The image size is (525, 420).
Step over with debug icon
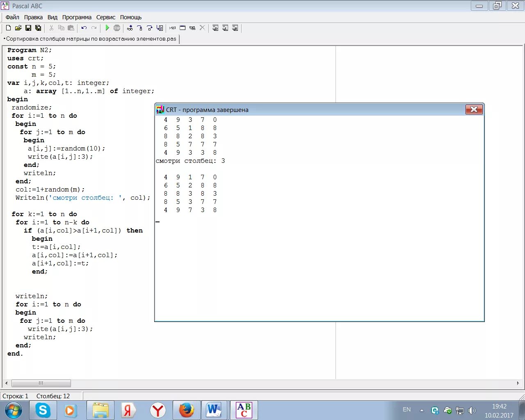click(150, 28)
